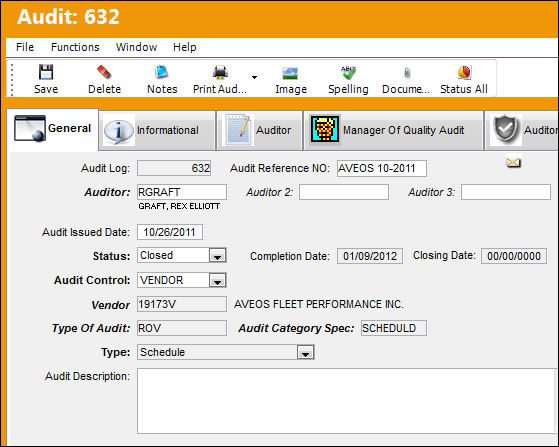The image size is (559, 447).
Task: Click the Auditor field containing RGRAFT
Action: point(182,192)
